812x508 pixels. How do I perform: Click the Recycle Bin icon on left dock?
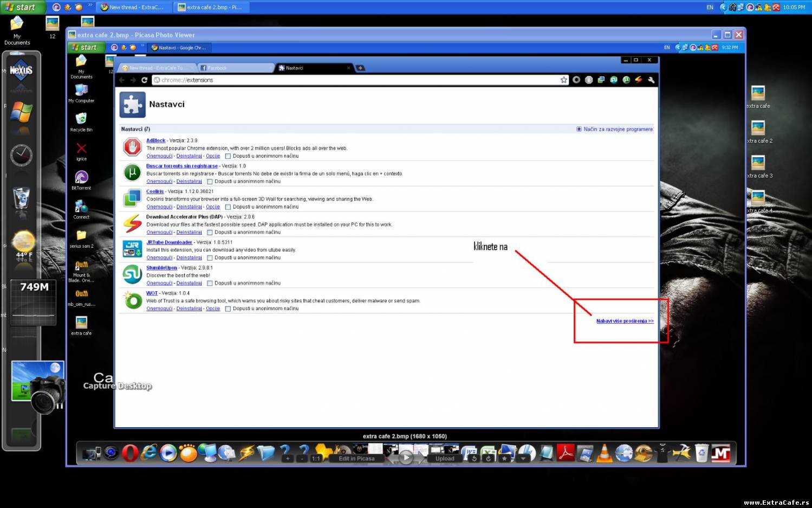(21, 198)
